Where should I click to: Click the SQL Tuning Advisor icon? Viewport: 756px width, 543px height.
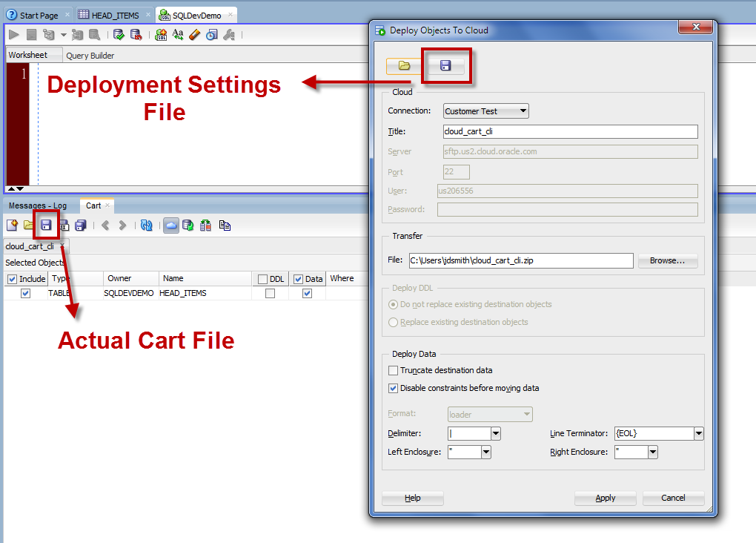(95, 35)
